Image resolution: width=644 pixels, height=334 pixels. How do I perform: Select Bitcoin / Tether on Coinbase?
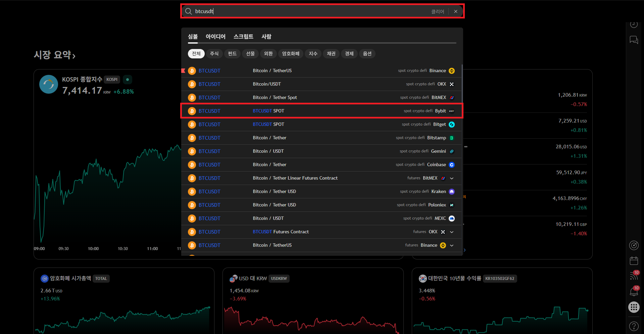point(321,164)
